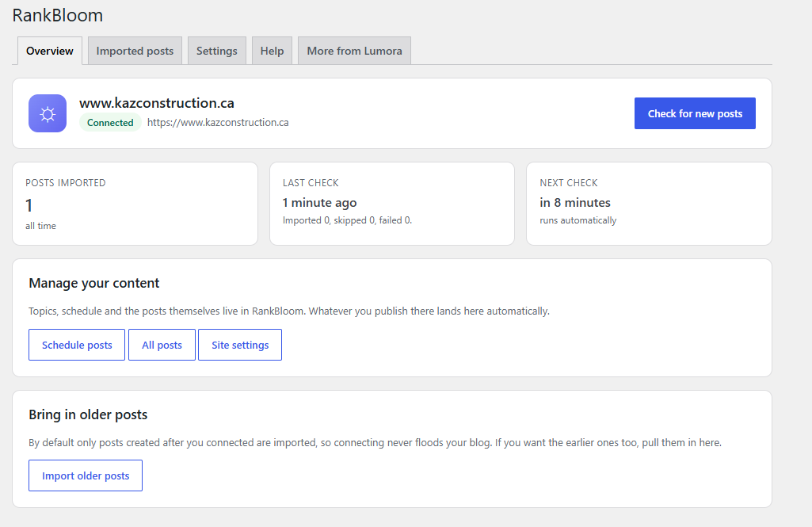Open the Imported posts tab
The height and width of the screenshot is (527, 812).
[x=135, y=51]
